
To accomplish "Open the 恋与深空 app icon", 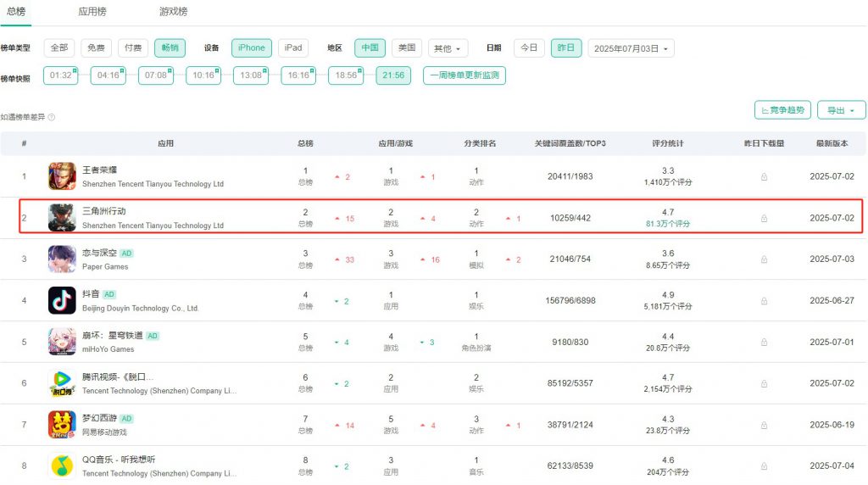I will click(x=62, y=259).
